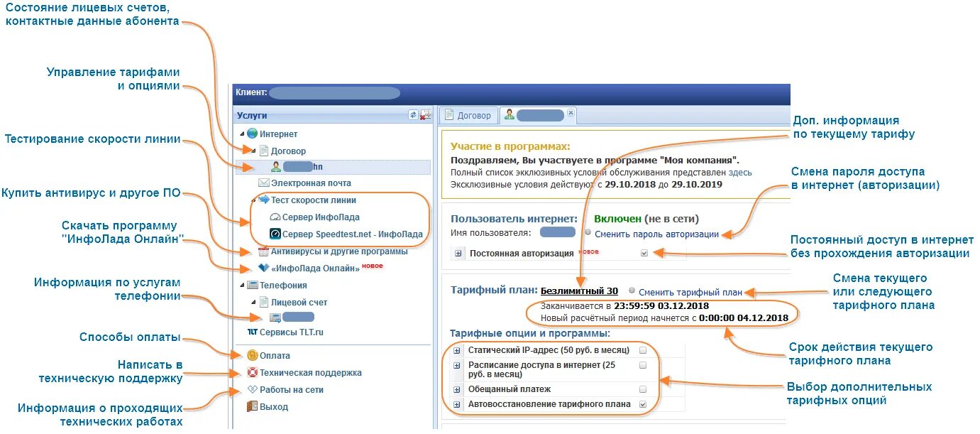Open Оплата payment methods

[275, 355]
